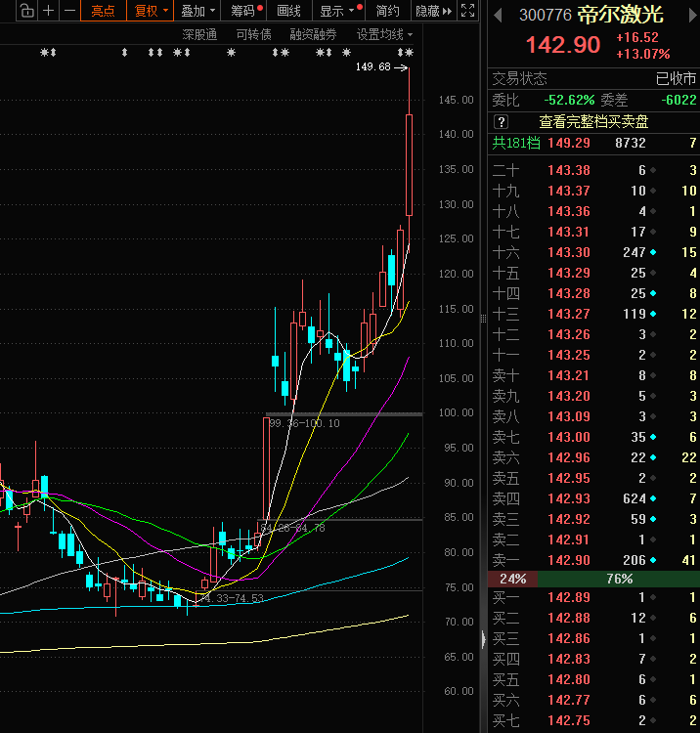This screenshot has width=700, height=733.
Task: Click the first star event marker on the chart's left
Action: pos(44,53)
